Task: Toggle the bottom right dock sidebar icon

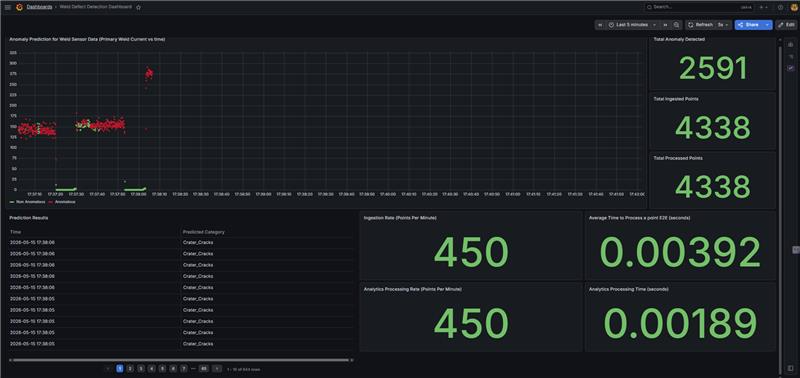Action: 790,368
